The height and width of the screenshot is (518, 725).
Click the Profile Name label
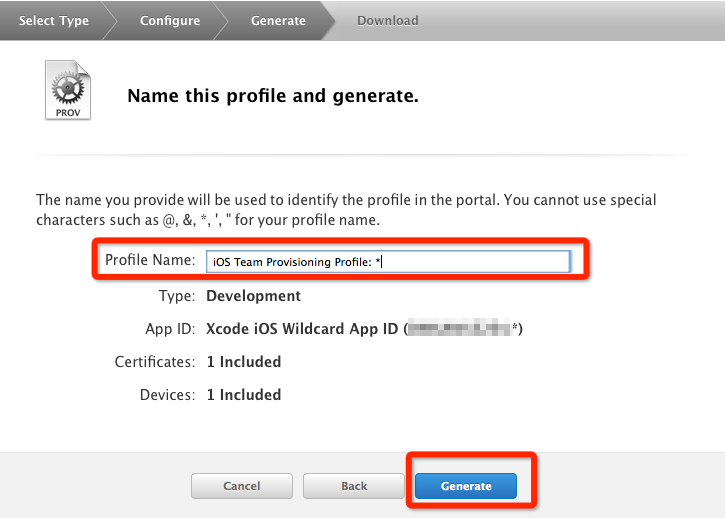coord(150,261)
